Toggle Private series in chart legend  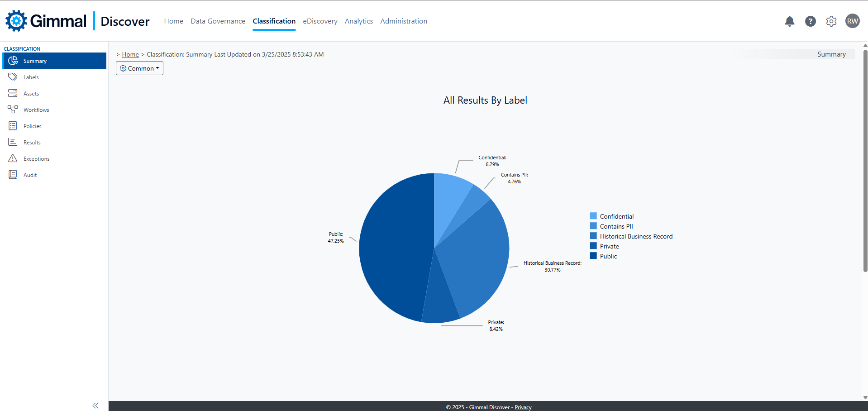tap(609, 246)
